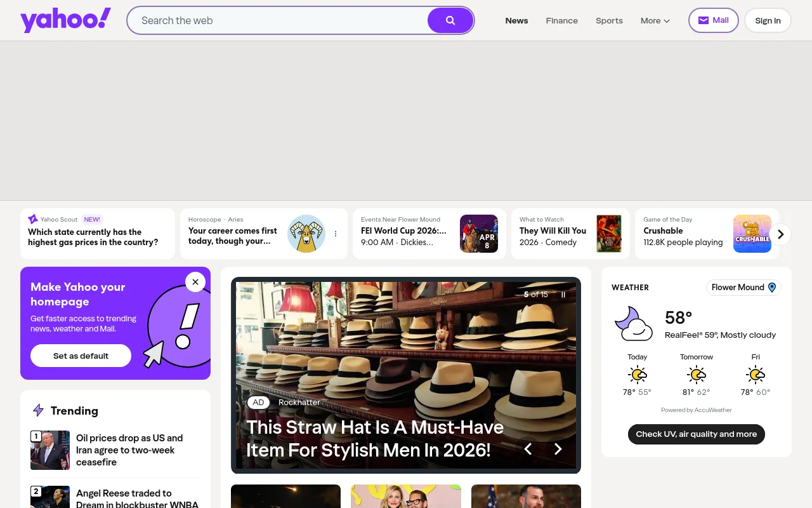This screenshot has width=812, height=508.
Task: Open the Flower Mound location selector
Action: 743,287
